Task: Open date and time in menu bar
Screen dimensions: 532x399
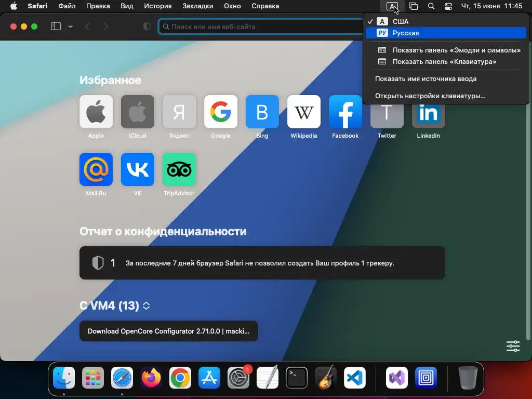Action: 491,6
